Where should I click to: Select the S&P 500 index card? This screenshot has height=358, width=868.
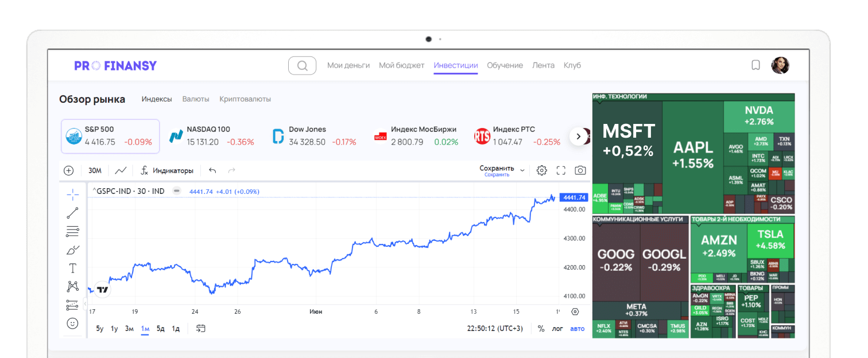tap(110, 137)
